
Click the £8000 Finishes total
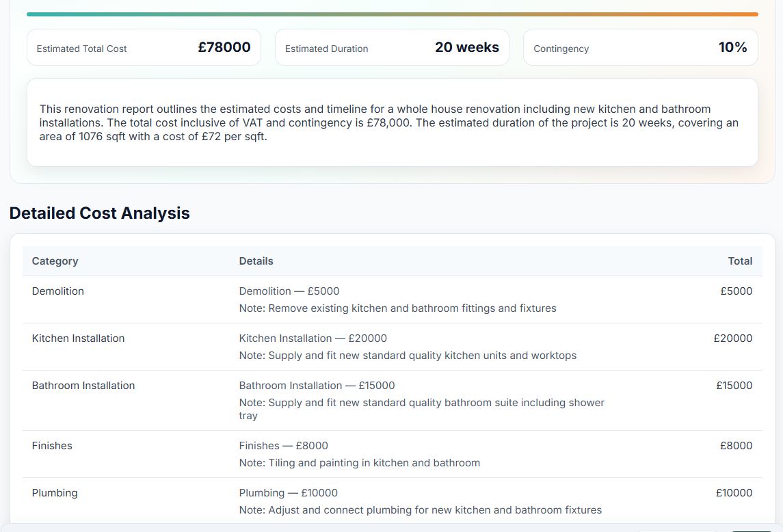(735, 445)
